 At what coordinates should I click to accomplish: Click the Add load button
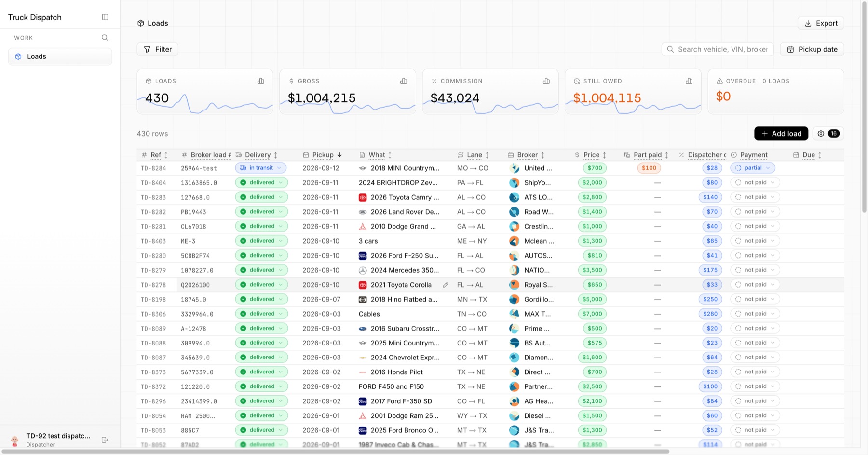781,134
